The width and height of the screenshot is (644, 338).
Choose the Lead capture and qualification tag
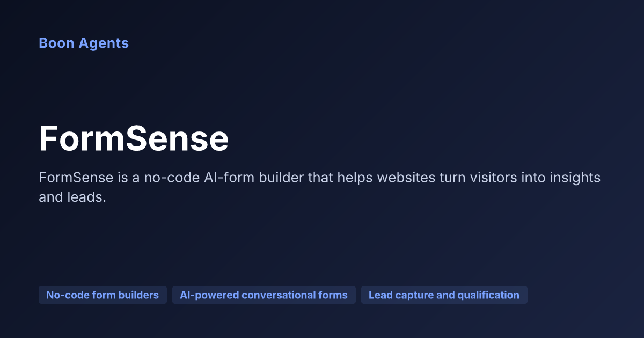pos(444,295)
